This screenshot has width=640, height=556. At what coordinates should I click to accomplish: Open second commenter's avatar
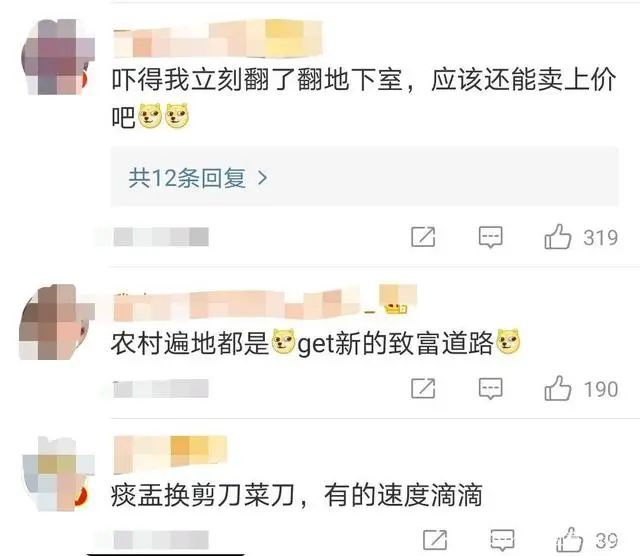pyautogui.click(x=57, y=322)
